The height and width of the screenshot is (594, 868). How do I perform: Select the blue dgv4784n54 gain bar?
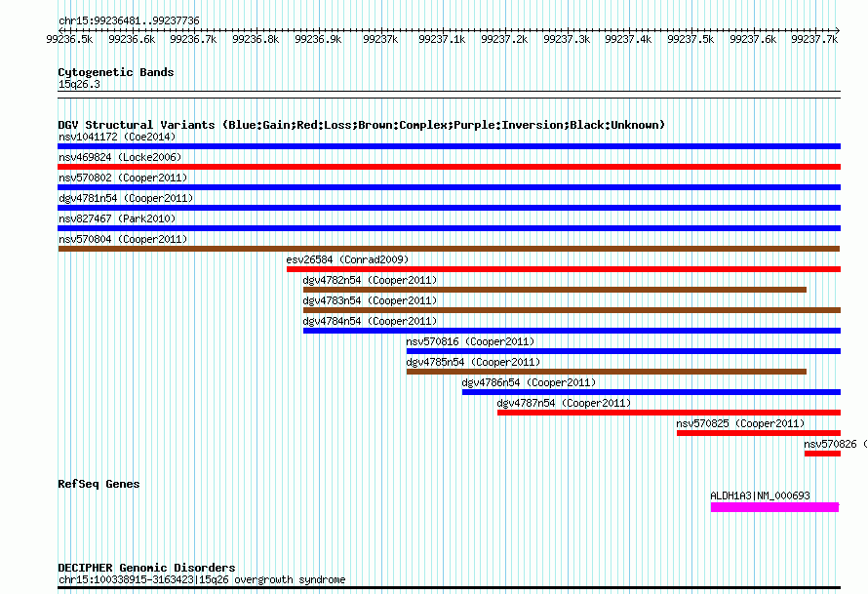pos(572,331)
